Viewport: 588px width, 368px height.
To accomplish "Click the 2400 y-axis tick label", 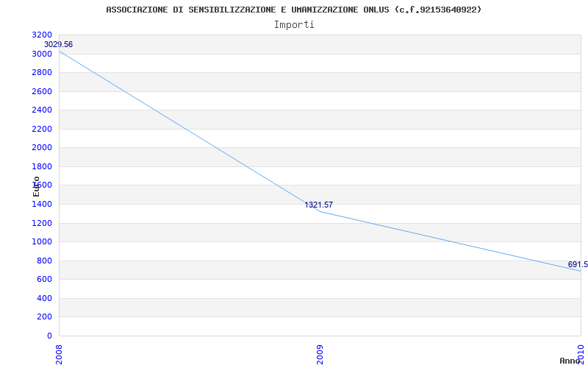I will [42, 110].
